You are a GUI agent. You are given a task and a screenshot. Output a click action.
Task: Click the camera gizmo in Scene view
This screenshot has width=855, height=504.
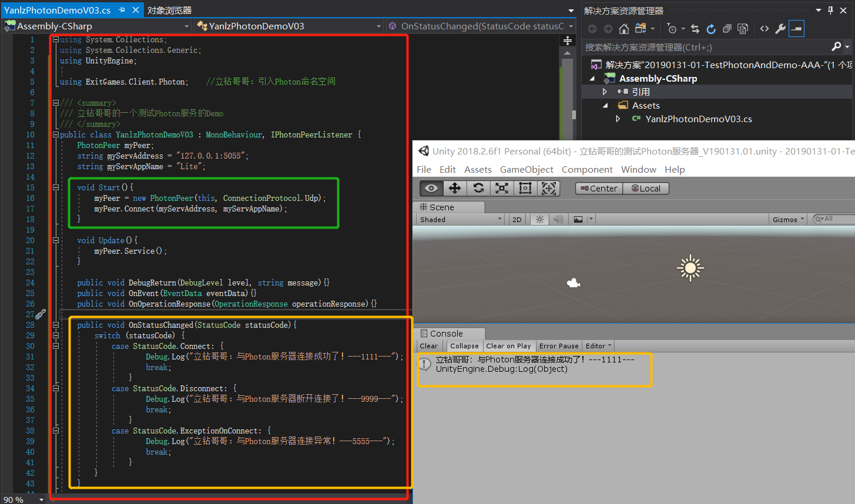(574, 284)
